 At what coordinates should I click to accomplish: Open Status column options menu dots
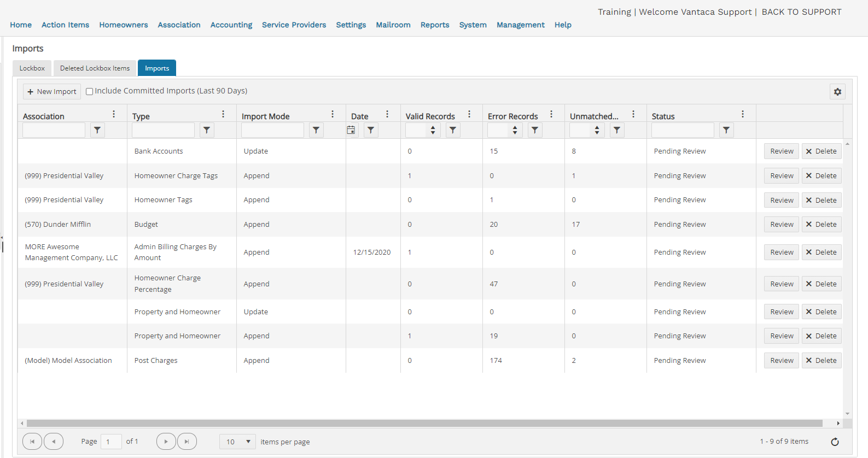point(743,114)
